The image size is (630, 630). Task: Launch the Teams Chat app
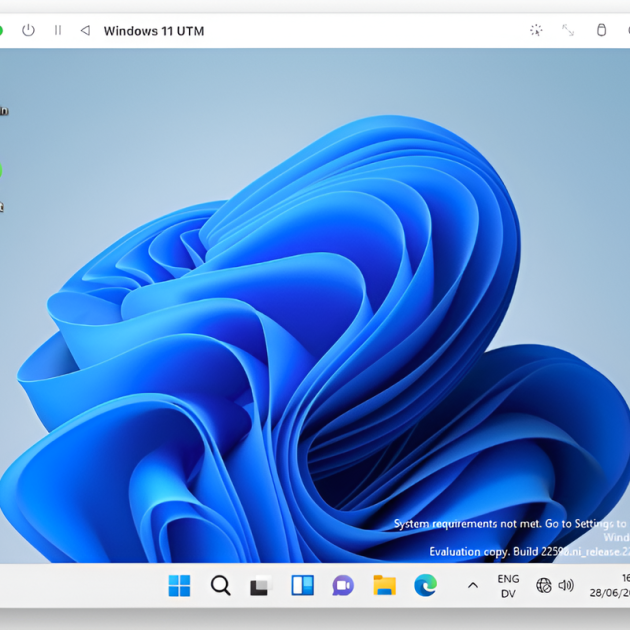343,586
